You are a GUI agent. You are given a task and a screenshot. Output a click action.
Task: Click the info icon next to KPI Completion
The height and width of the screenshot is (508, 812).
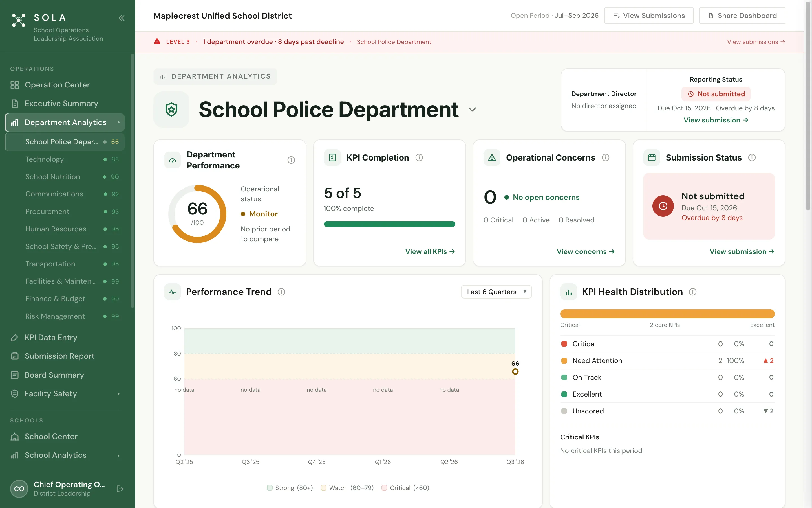[x=419, y=157]
